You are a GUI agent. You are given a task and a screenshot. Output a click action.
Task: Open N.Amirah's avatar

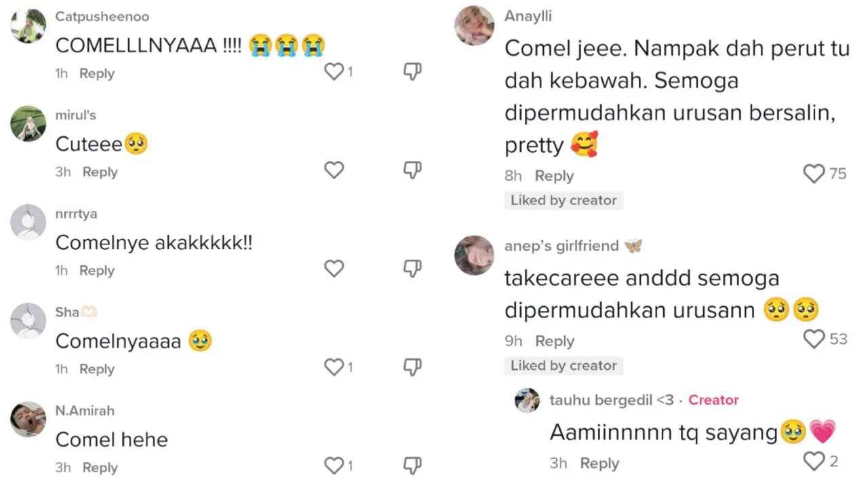28,419
